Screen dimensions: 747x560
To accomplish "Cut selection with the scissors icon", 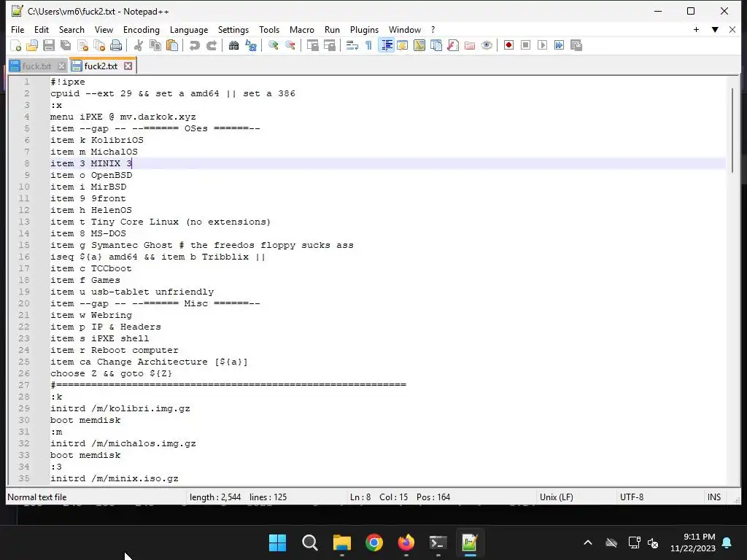I will [139, 45].
